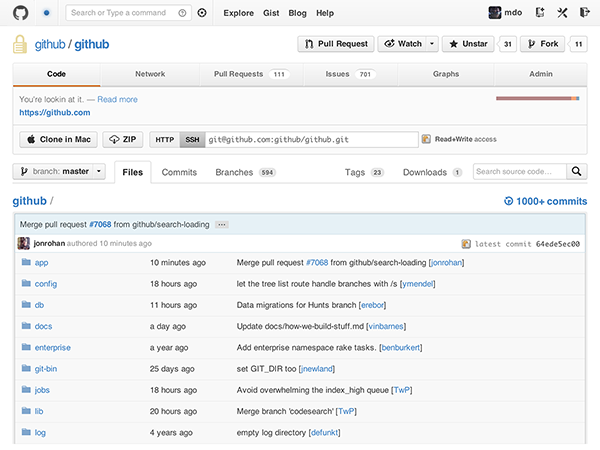Click the jobs folder icon
Image resolution: width=600 pixels, height=450 pixels.
point(26,390)
